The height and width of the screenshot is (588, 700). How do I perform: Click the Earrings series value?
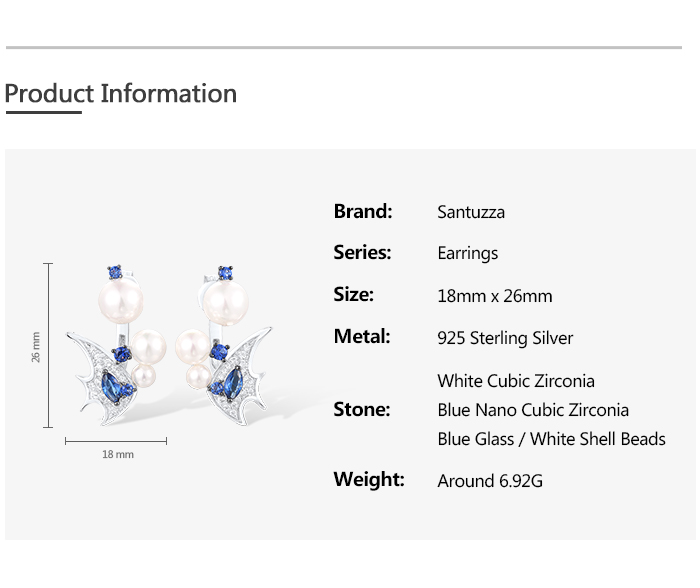(467, 253)
